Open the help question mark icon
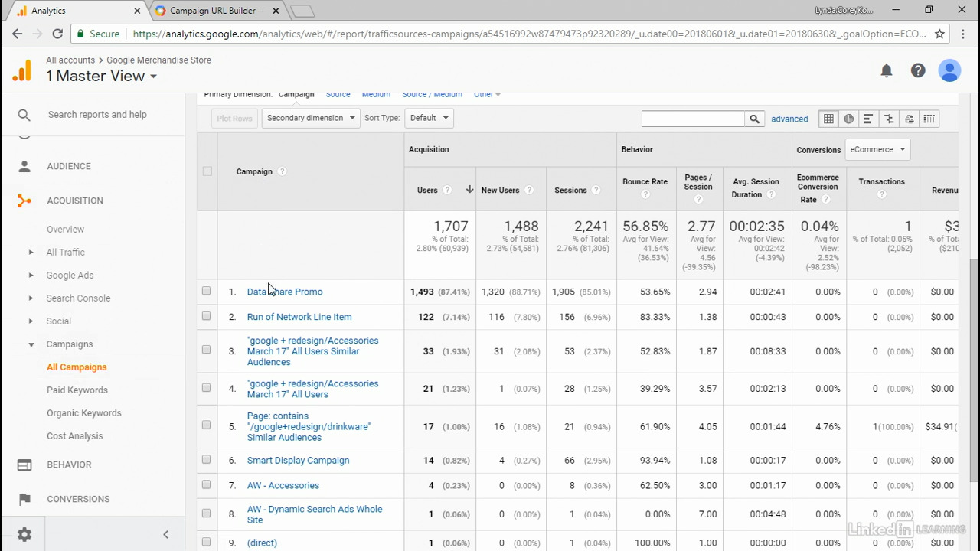This screenshot has width=980, height=551. (x=918, y=70)
